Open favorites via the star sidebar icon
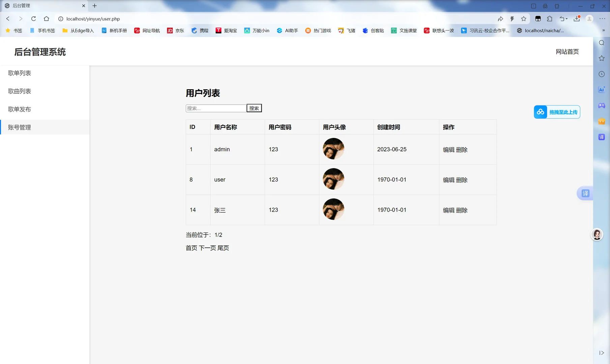 [x=601, y=58]
